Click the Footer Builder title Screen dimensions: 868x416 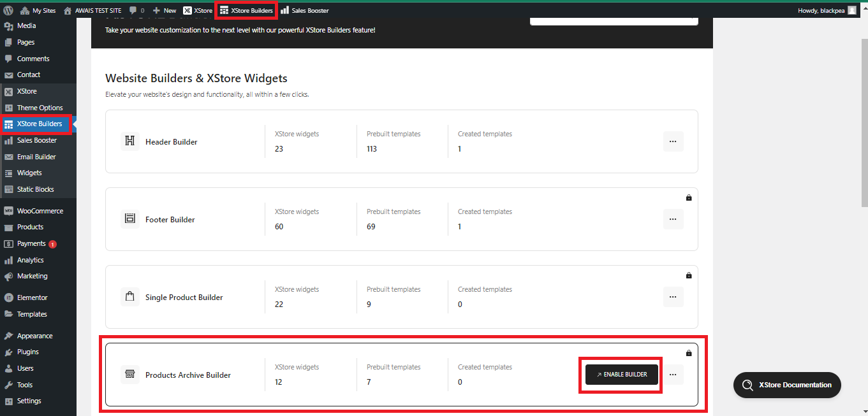pyautogui.click(x=170, y=220)
